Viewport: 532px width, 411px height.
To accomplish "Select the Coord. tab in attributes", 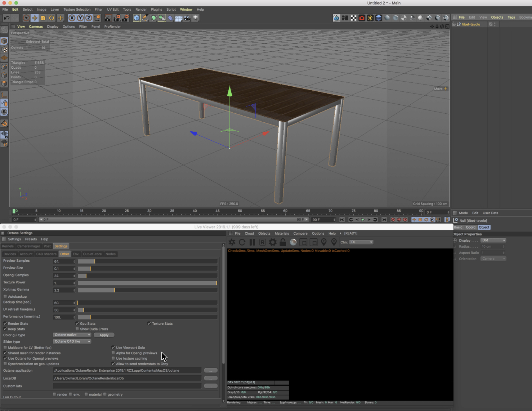I will click(471, 227).
